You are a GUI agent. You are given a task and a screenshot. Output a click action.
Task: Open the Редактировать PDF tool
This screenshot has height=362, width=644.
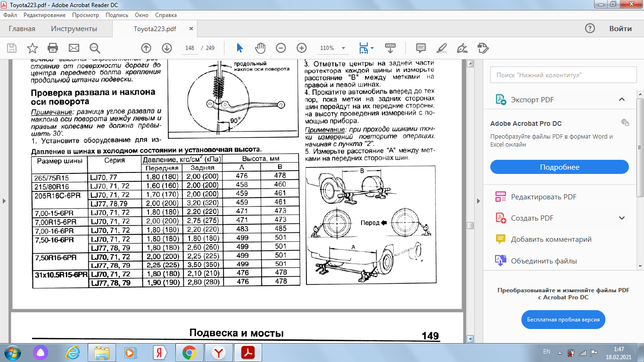pos(544,197)
